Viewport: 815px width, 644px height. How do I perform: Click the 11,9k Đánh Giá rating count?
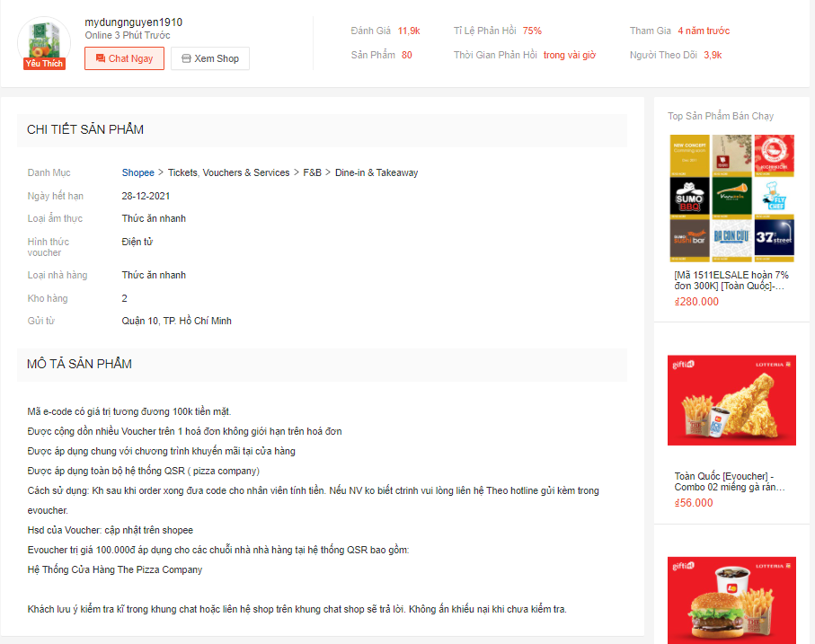pyautogui.click(x=409, y=31)
